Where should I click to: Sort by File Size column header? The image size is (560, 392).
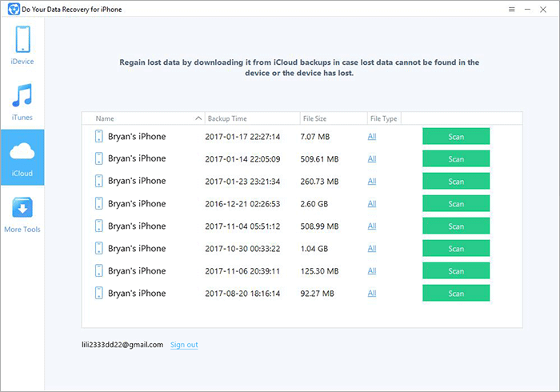pyautogui.click(x=334, y=118)
